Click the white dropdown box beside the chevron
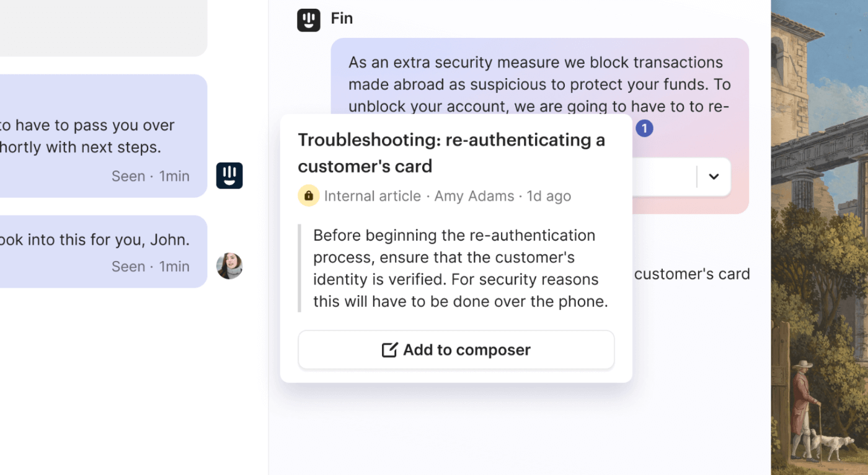This screenshot has height=475, width=868. [x=663, y=177]
